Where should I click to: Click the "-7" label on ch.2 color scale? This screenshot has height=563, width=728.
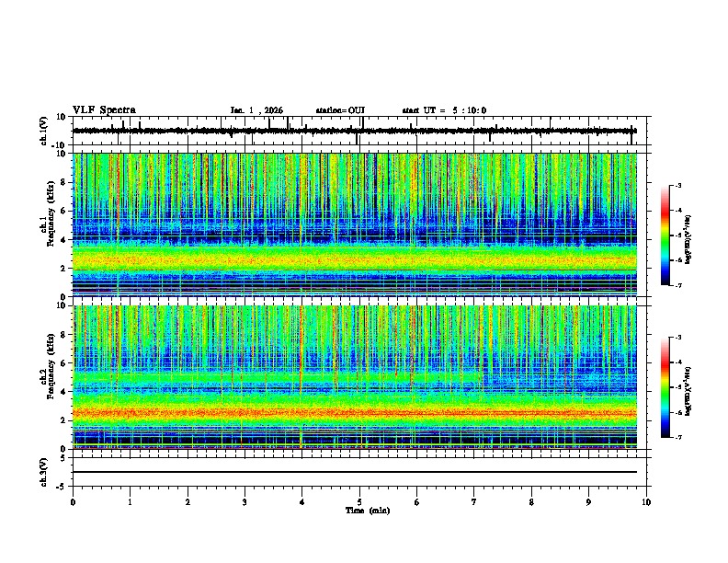pyautogui.click(x=678, y=437)
